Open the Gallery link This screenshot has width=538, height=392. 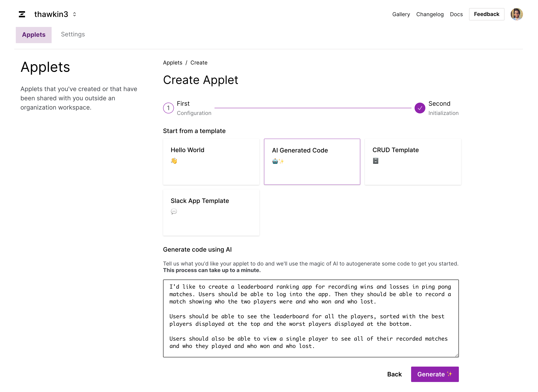click(x=401, y=14)
